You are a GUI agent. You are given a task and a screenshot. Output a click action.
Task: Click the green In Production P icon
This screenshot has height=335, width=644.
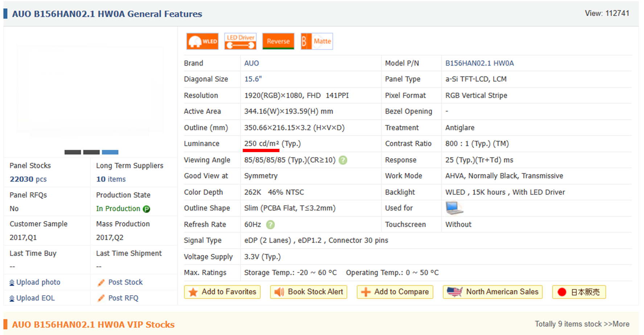146,209
